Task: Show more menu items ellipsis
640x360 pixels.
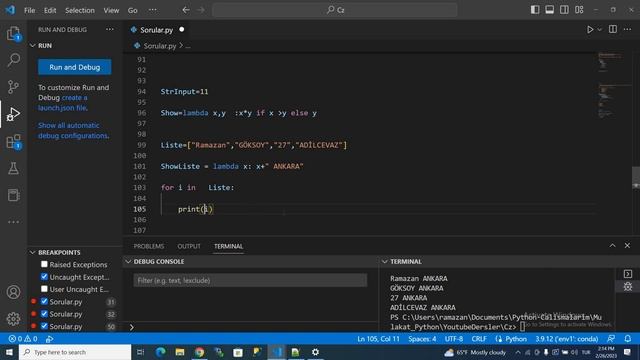Action: pos(152,10)
